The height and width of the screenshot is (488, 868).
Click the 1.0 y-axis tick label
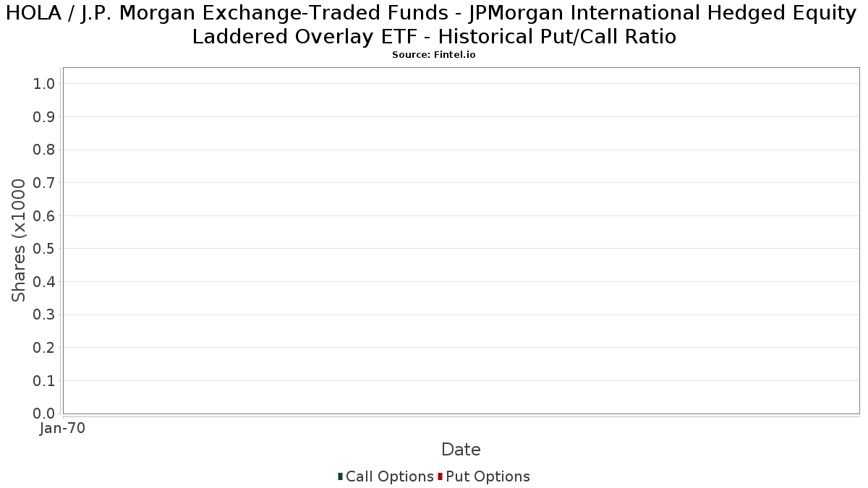pos(44,84)
